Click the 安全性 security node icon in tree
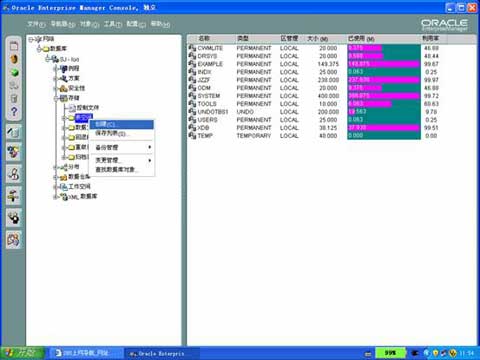This screenshot has height=360, width=480. point(63,88)
